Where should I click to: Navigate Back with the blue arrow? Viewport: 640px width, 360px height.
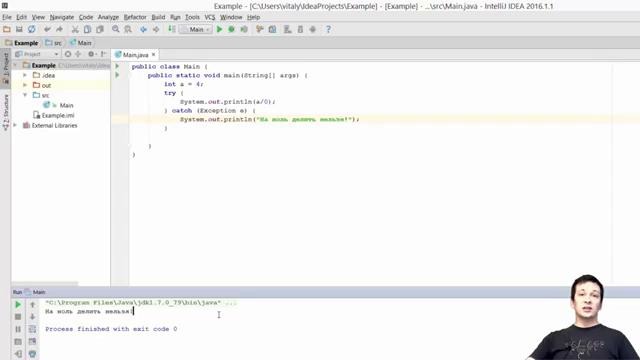pyautogui.click(x=144, y=29)
